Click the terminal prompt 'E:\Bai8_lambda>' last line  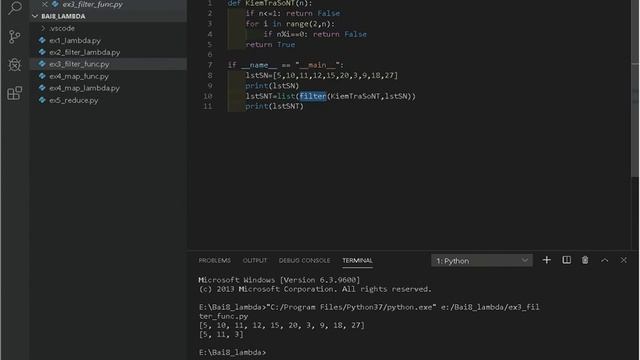232,352
